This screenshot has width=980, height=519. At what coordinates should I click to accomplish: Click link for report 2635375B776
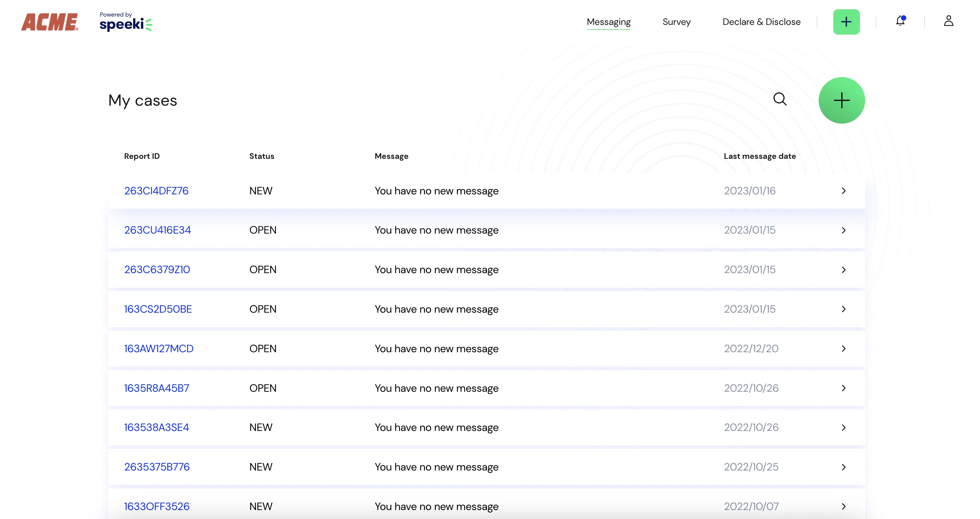(x=158, y=467)
